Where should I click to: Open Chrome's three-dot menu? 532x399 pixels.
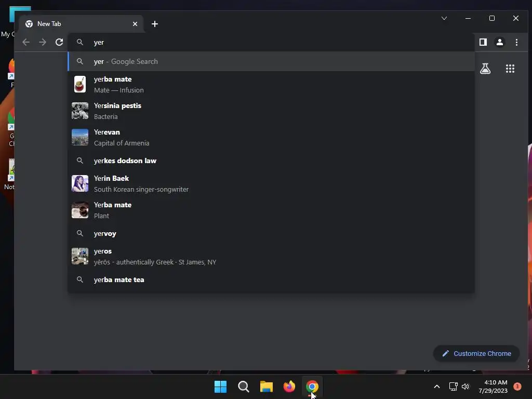[516, 42]
